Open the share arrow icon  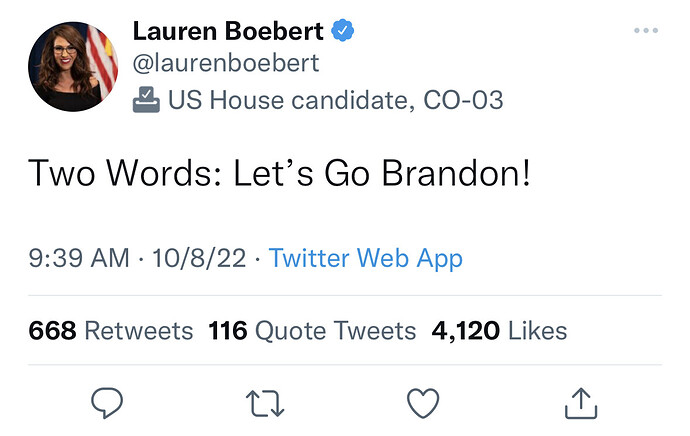581,403
